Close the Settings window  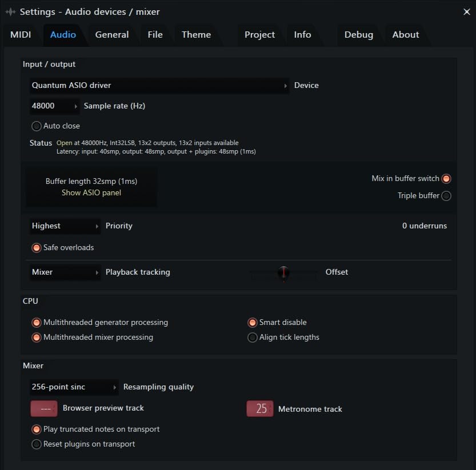(466, 11)
